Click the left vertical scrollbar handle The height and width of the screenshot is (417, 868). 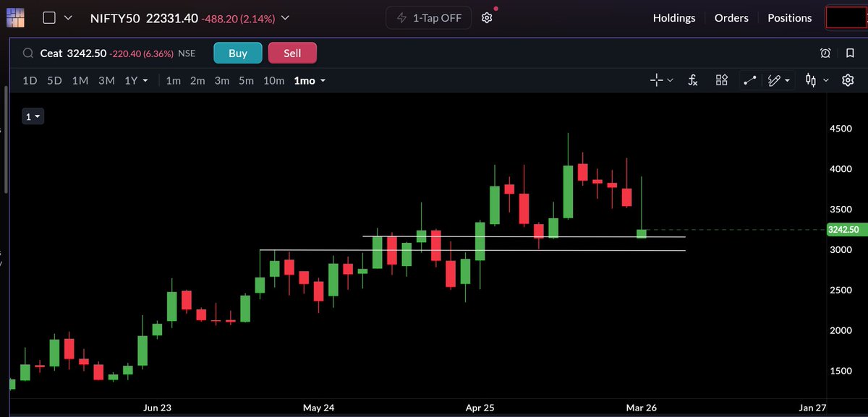click(x=6, y=139)
